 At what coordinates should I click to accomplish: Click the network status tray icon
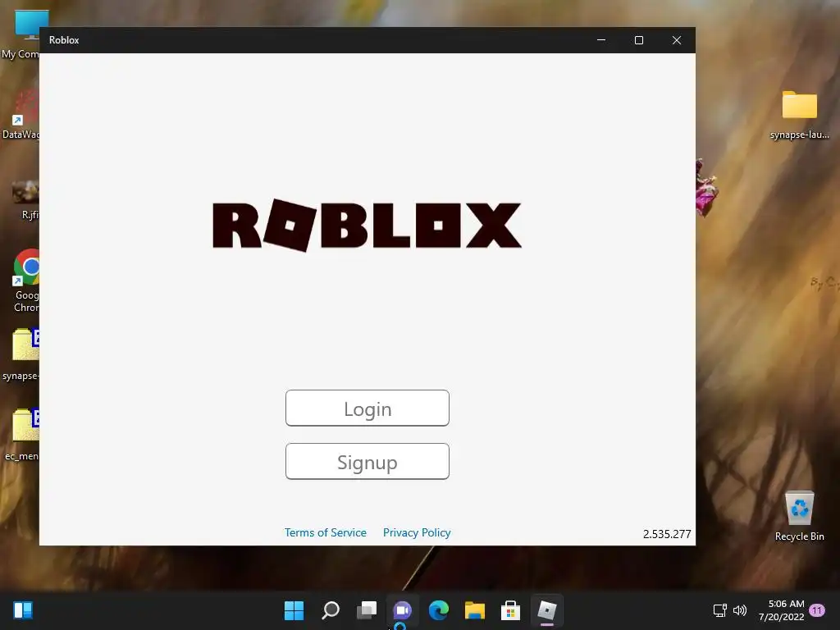tap(720, 610)
